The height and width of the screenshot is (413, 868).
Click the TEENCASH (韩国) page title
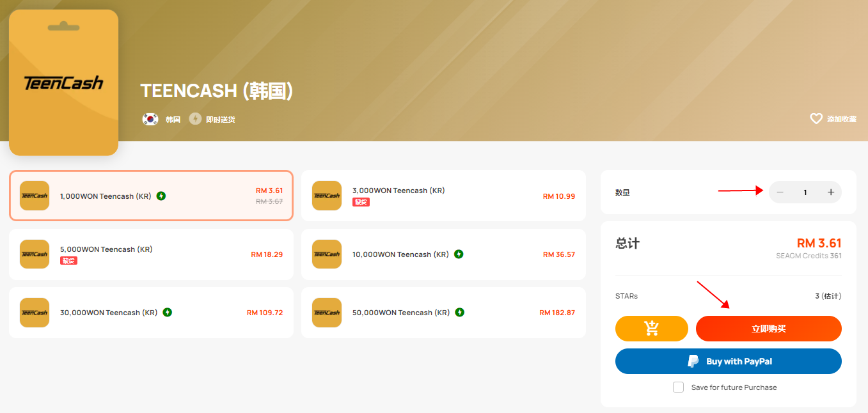217,91
